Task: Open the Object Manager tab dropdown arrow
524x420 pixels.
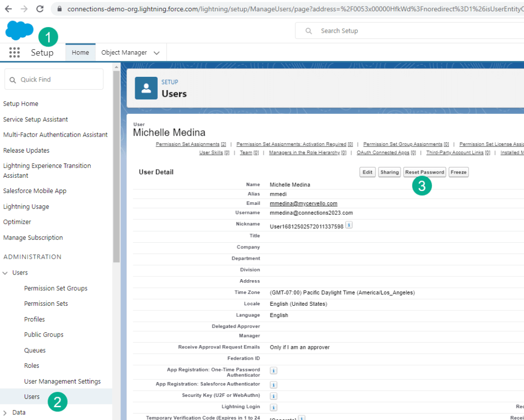Action: [x=157, y=53]
